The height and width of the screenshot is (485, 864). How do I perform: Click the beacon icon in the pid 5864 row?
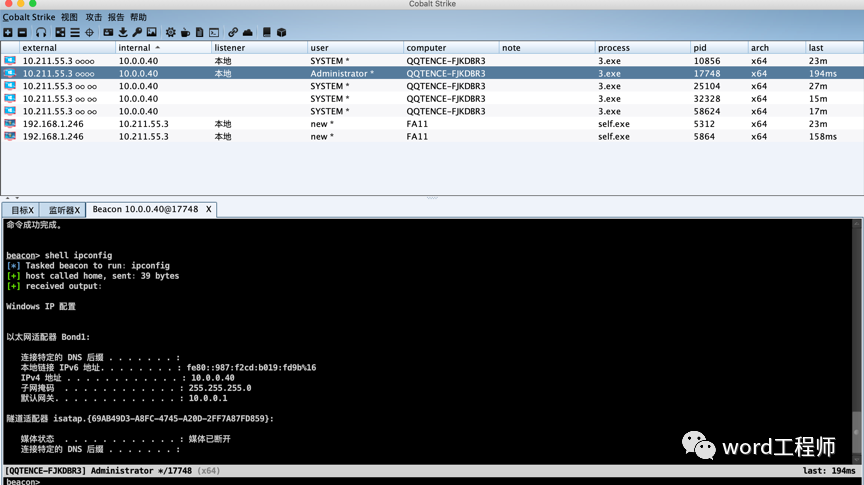pos(10,137)
